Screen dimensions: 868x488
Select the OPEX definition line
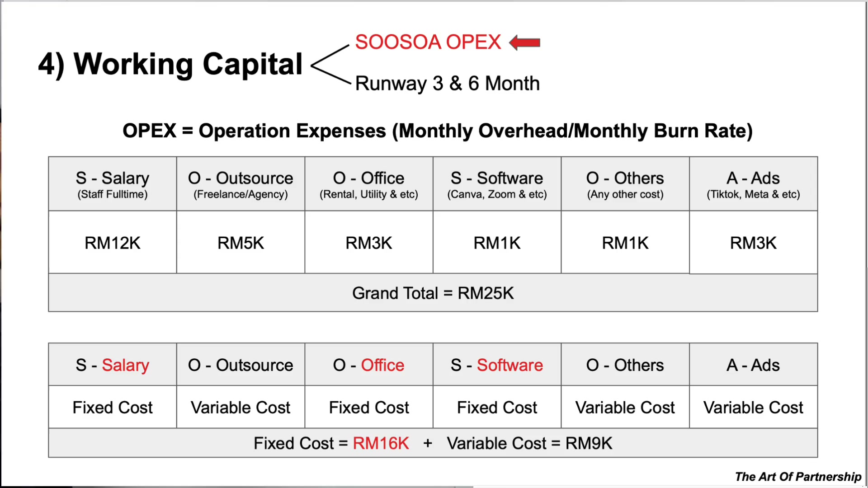coord(438,131)
